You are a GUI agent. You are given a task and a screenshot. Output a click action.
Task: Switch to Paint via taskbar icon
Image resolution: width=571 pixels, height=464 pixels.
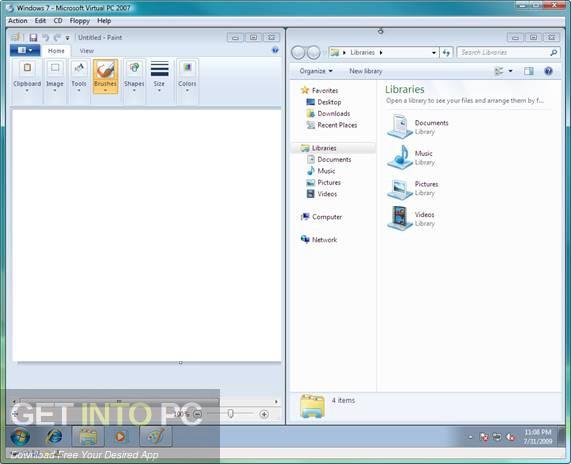(x=155, y=436)
